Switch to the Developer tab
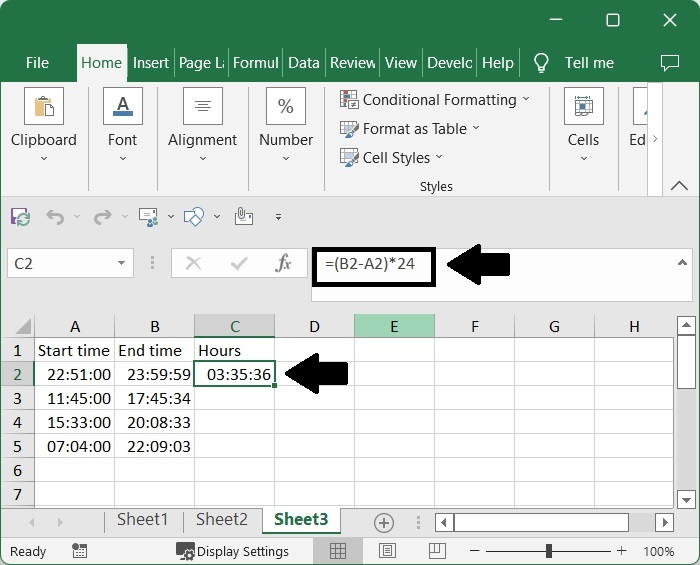700x565 pixels. pyautogui.click(x=450, y=62)
